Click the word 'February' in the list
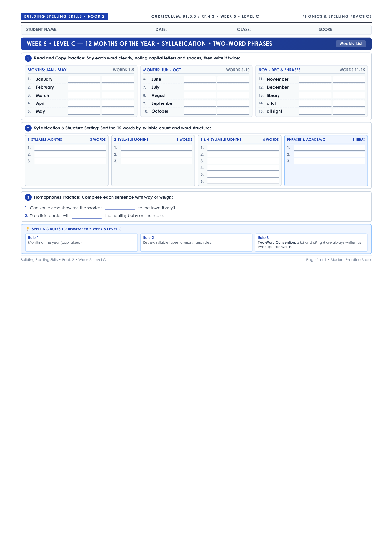This screenshot has width=392, height=555. coord(45,87)
